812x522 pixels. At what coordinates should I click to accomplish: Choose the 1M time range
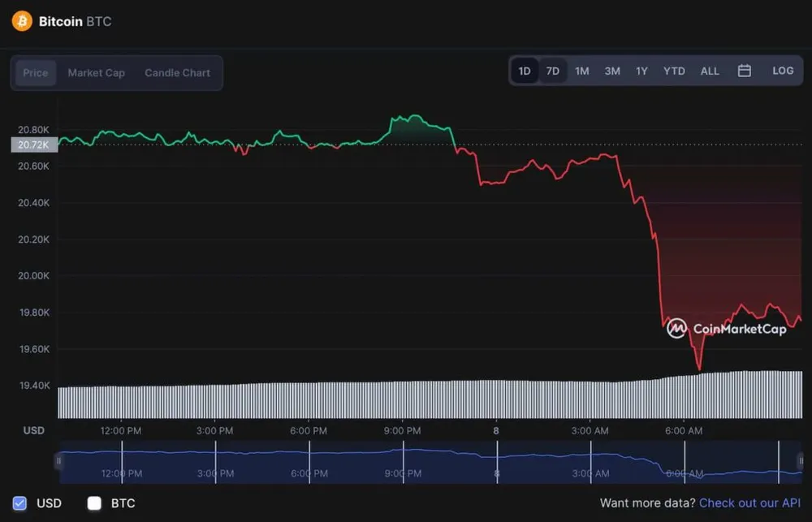point(582,71)
